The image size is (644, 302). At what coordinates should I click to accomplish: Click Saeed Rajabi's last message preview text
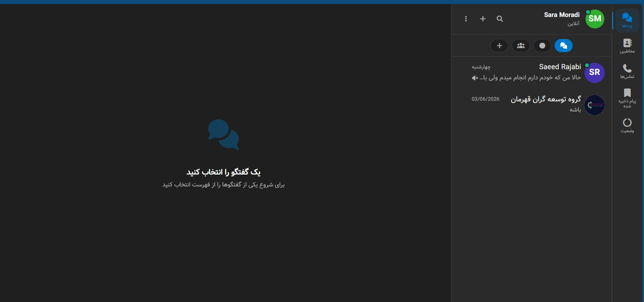530,78
